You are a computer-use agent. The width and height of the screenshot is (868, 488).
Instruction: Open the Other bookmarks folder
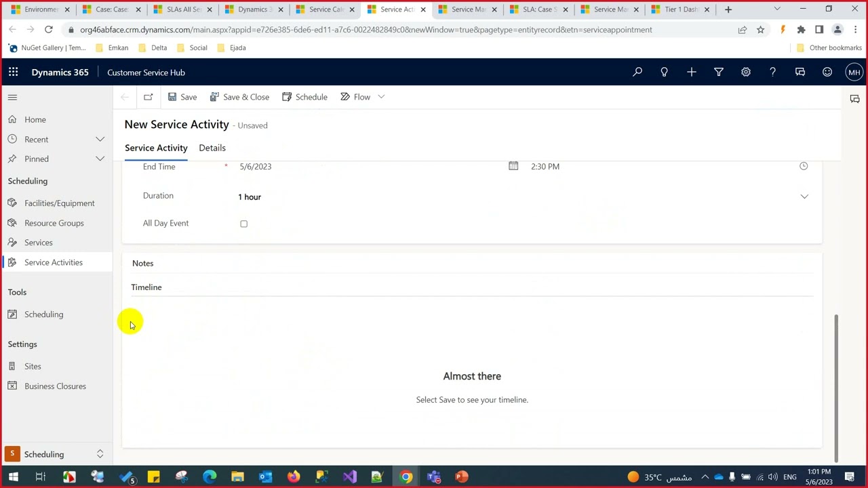(x=829, y=48)
